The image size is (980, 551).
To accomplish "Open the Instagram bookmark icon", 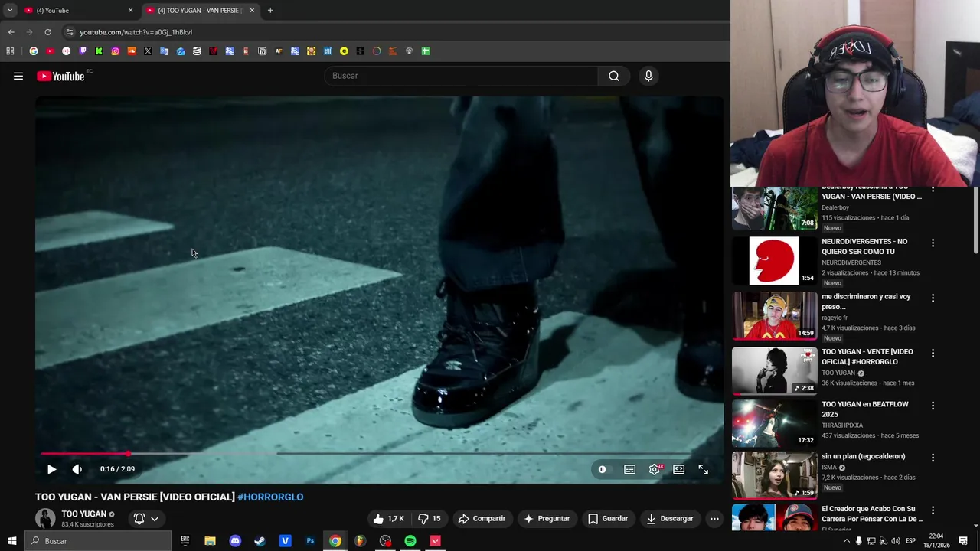I will [115, 51].
